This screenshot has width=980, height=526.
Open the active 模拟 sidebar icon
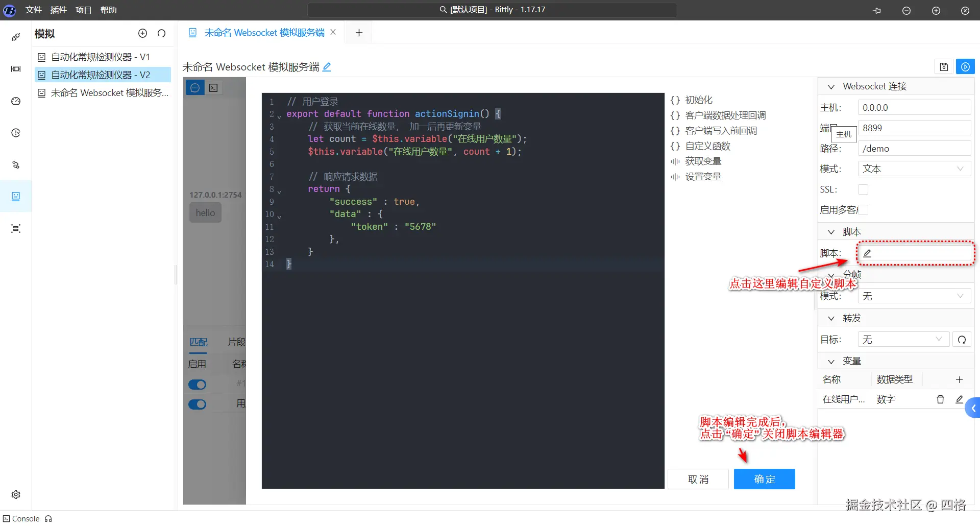tap(16, 197)
